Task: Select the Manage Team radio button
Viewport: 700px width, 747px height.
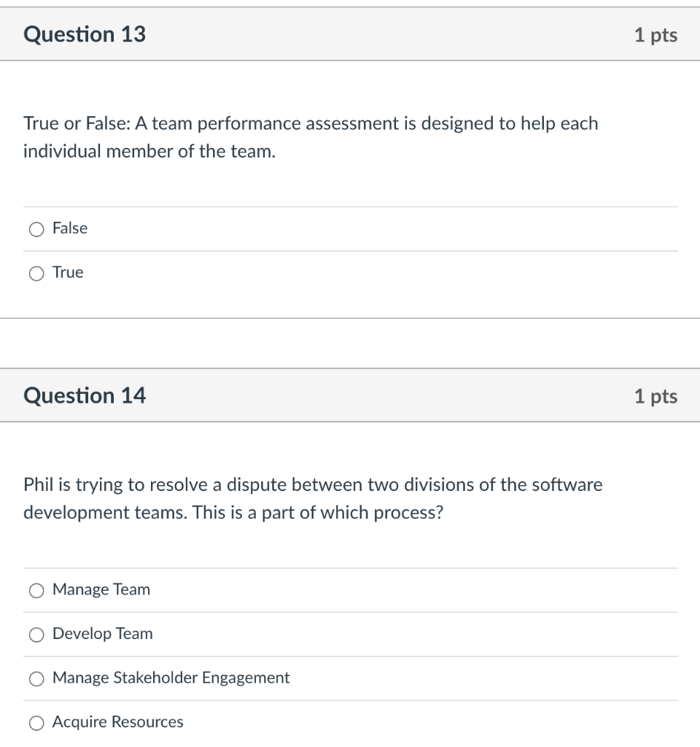Action: pyautogui.click(x=36, y=590)
